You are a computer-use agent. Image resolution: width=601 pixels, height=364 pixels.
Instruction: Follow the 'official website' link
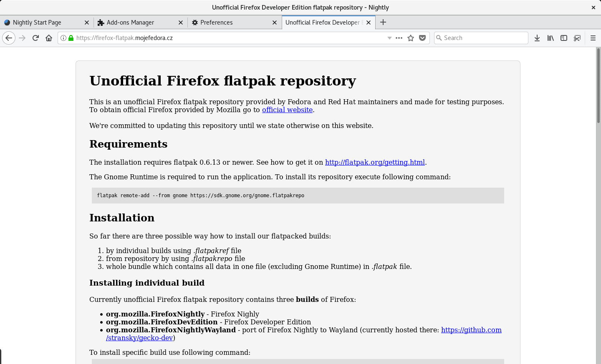287,110
